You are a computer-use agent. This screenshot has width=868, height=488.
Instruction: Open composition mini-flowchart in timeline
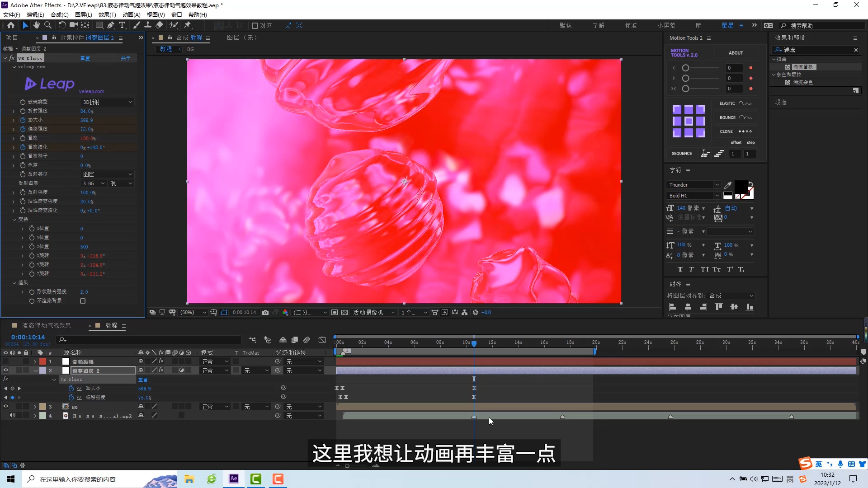(252, 340)
